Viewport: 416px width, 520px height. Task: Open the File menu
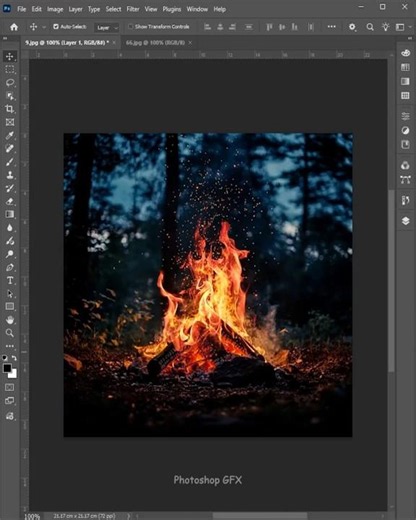pos(22,9)
